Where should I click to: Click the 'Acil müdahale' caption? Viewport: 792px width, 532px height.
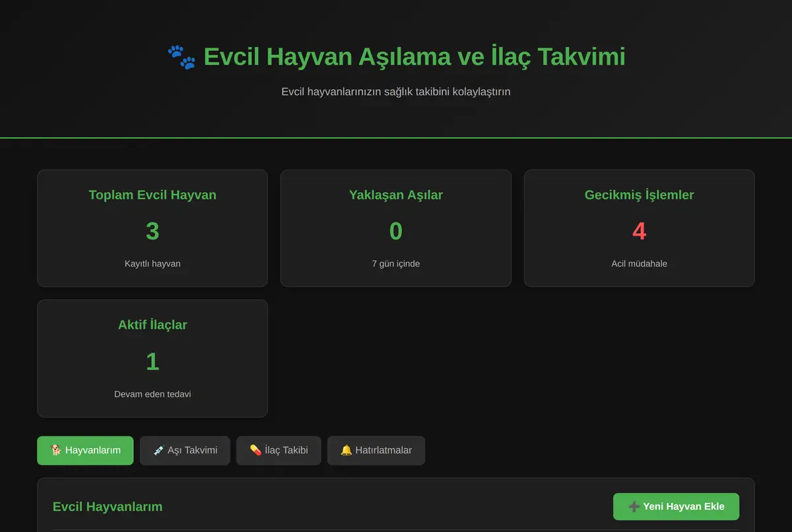pyautogui.click(x=640, y=263)
